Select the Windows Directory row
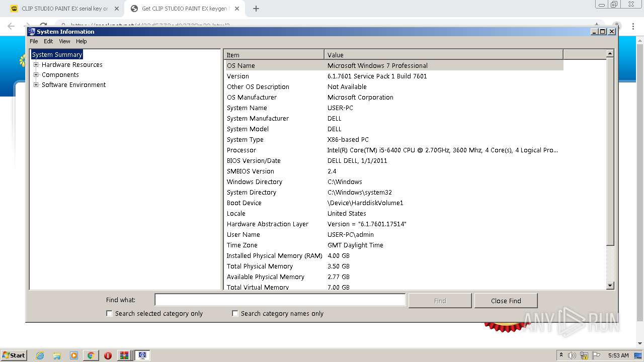Image resolution: width=644 pixels, height=362 pixels. tap(394, 182)
